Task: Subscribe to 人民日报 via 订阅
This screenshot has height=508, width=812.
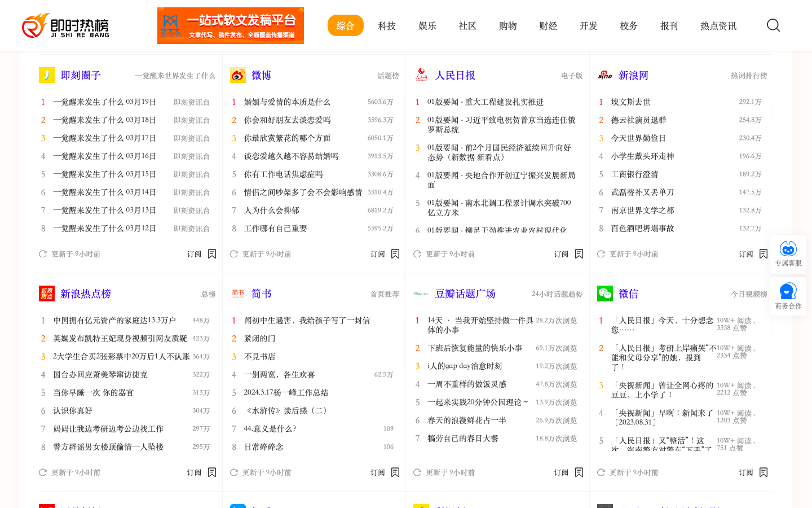Action: (568, 254)
